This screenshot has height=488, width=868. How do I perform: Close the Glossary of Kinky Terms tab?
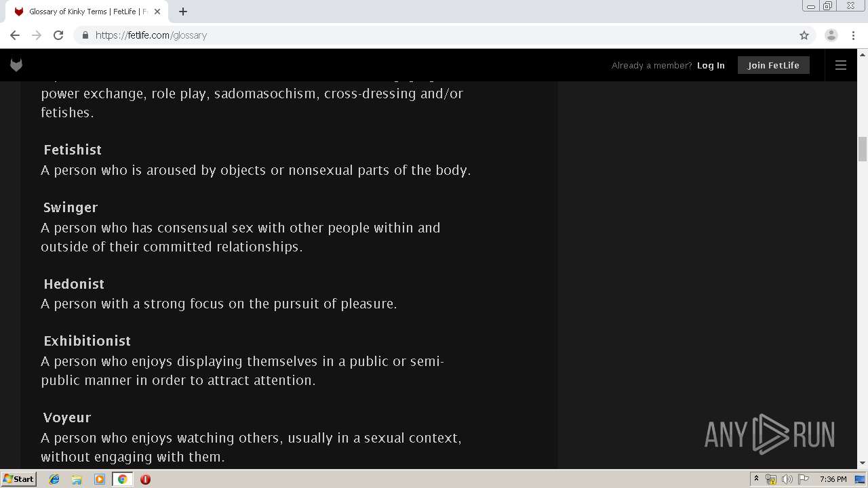pyautogui.click(x=158, y=12)
